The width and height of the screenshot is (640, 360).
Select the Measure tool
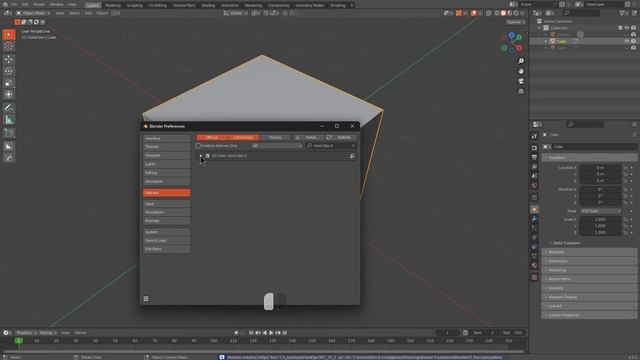pos(9,120)
